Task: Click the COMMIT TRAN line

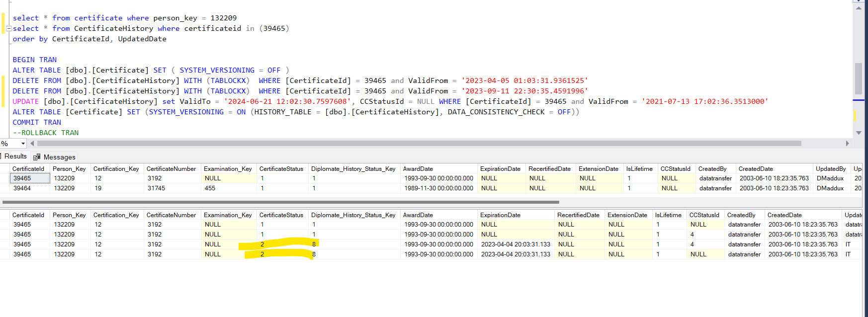Action: coord(37,122)
